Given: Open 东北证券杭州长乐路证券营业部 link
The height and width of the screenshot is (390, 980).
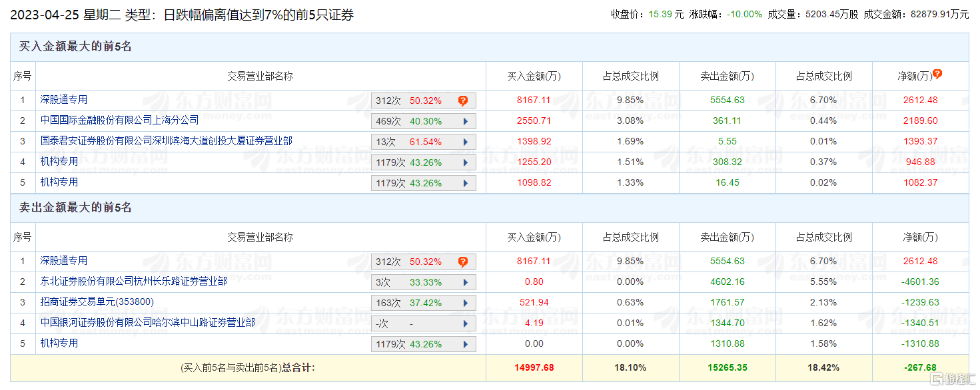Looking at the screenshot, I should pyautogui.click(x=133, y=282).
